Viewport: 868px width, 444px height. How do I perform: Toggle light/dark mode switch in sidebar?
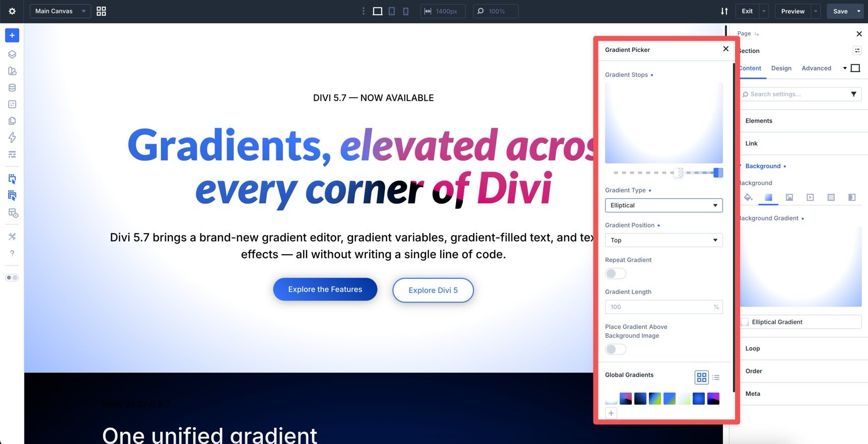click(x=12, y=277)
